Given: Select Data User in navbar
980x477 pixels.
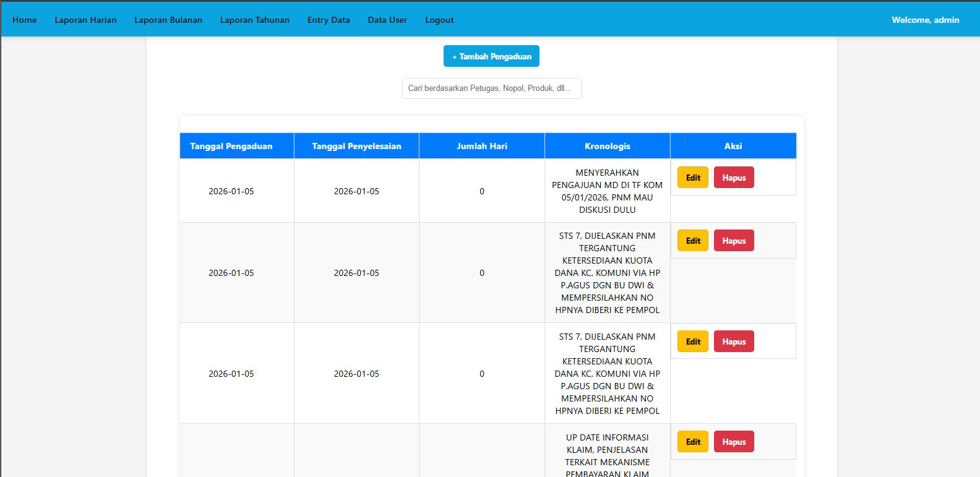Looking at the screenshot, I should point(387,20).
